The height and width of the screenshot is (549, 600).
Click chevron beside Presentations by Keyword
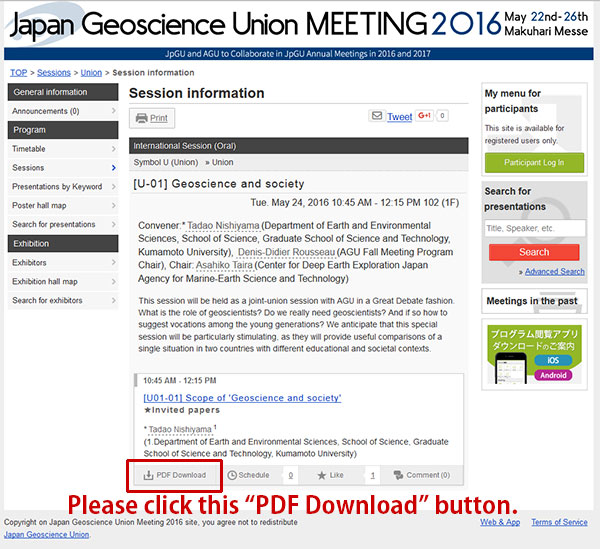(x=114, y=186)
